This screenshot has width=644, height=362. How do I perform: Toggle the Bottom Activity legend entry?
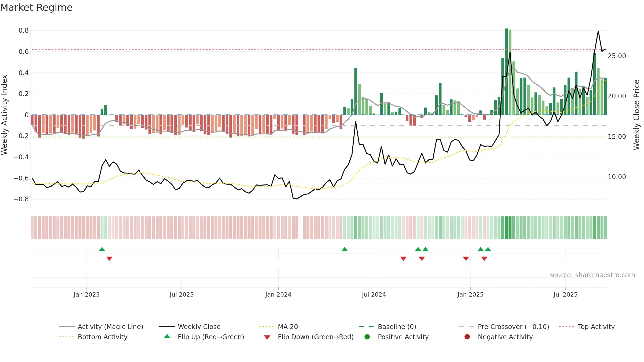[x=93, y=337]
